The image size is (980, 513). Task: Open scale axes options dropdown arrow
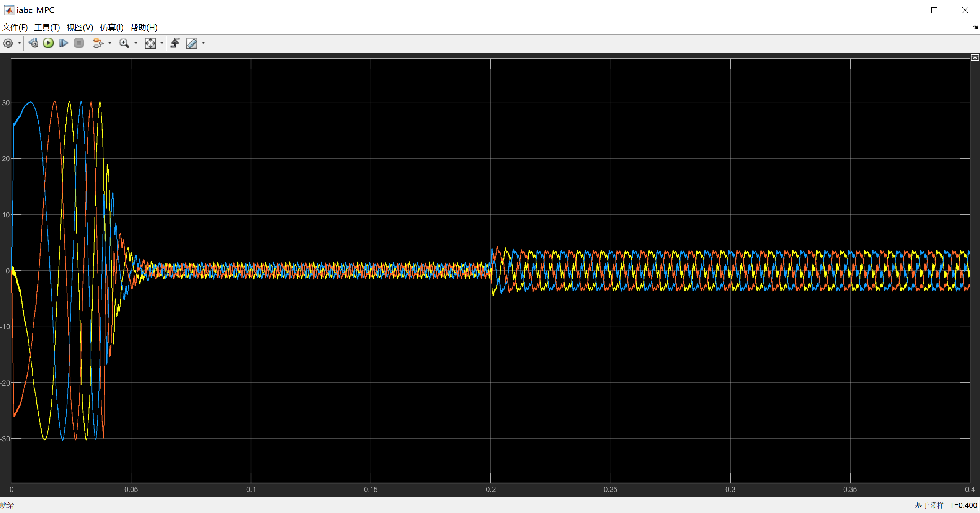pos(162,43)
